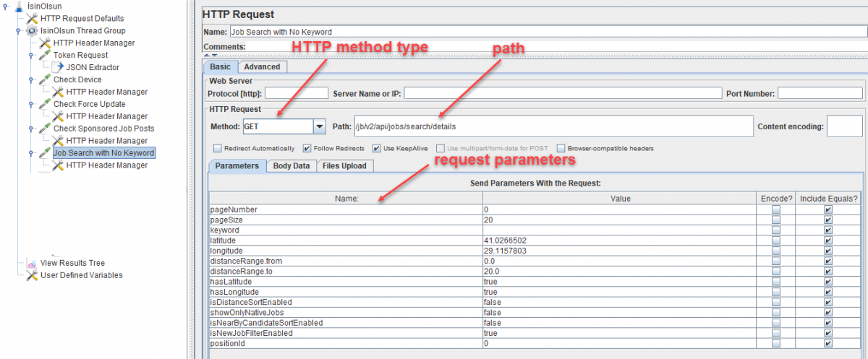The image size is (868, 359).
Task: Uncheck Include Equals for pageSize row
Action: 828,220
